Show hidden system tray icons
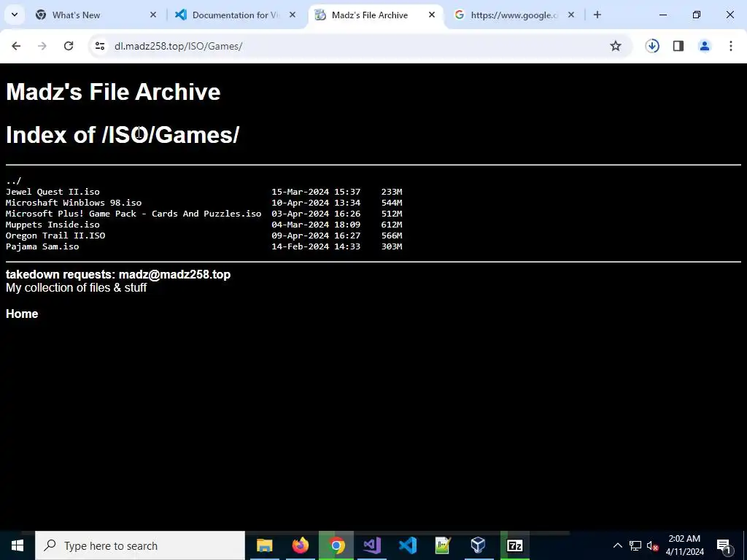This screenshot has height=560, width=747. tap(617, 545)
